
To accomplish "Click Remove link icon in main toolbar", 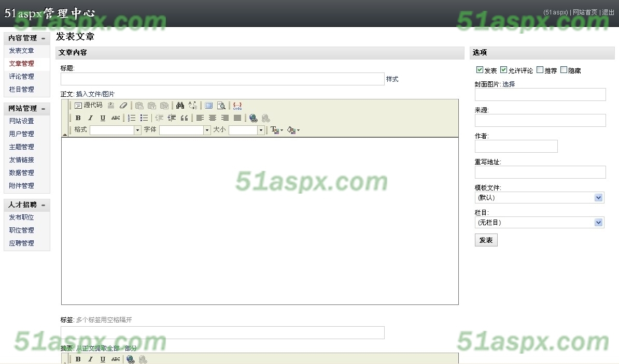I will (x=265, y=118).
